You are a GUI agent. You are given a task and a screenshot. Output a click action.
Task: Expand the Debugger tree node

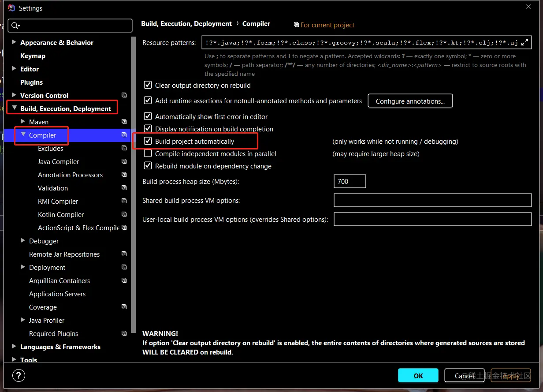[x=23, y=241]
